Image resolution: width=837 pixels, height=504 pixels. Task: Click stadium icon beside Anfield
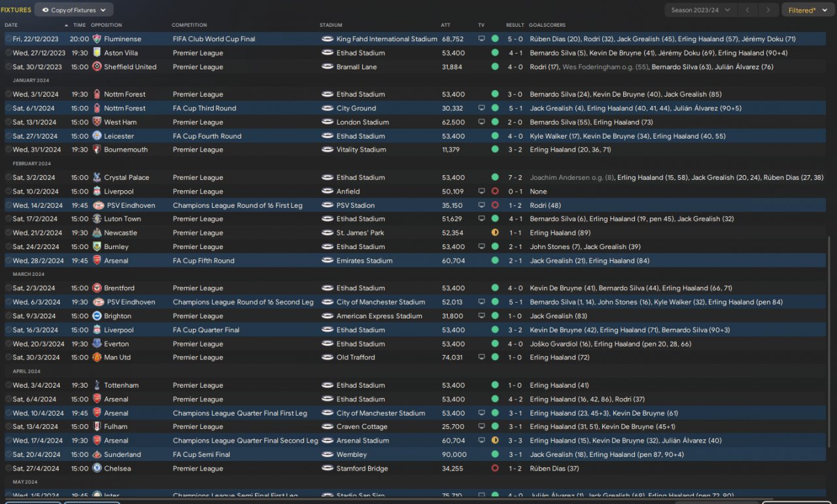point(328,192)
